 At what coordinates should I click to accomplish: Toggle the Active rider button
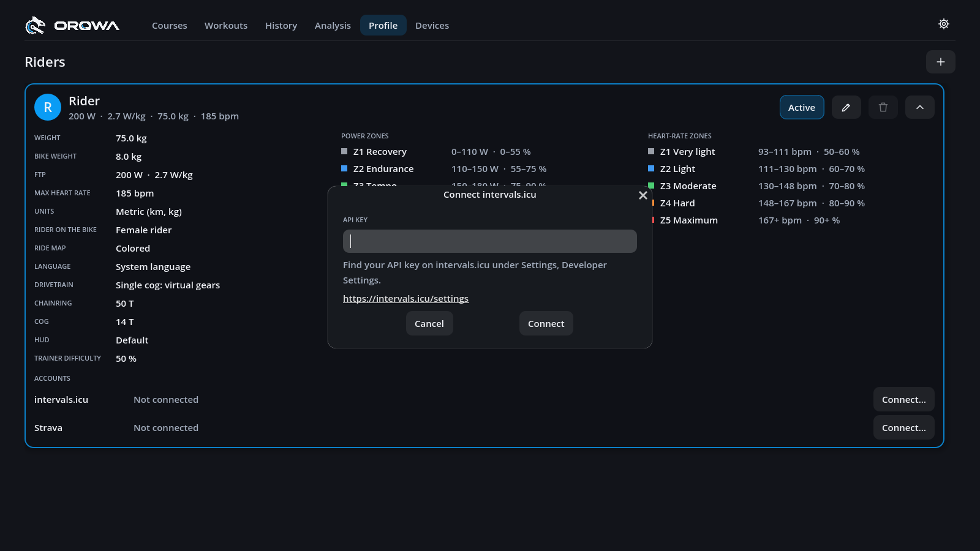pos(802,107)
